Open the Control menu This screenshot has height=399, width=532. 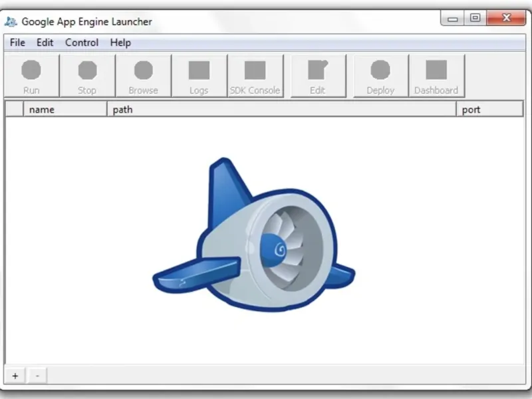tap(82, 43)
